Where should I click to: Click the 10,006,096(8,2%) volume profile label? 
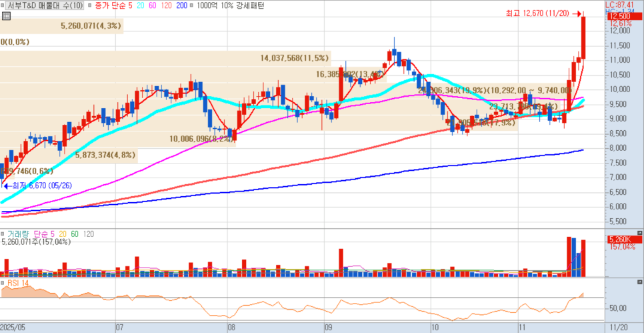coord(201,139)
